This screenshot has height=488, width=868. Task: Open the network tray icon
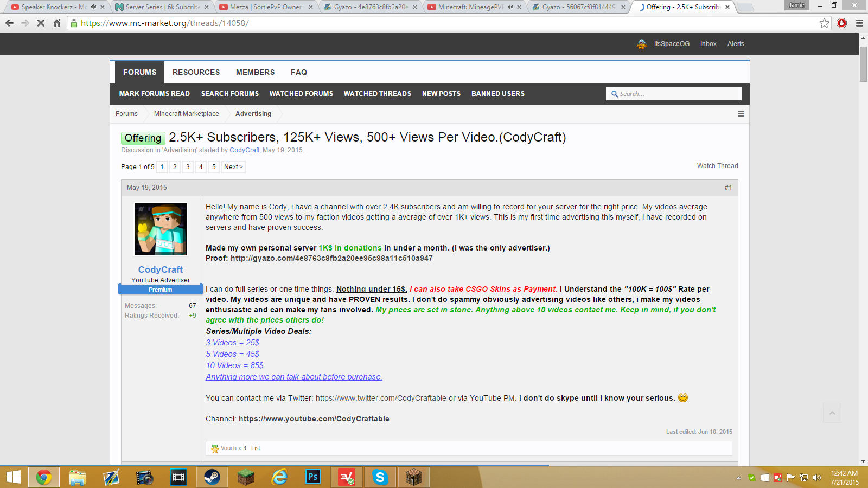[804, 478]
